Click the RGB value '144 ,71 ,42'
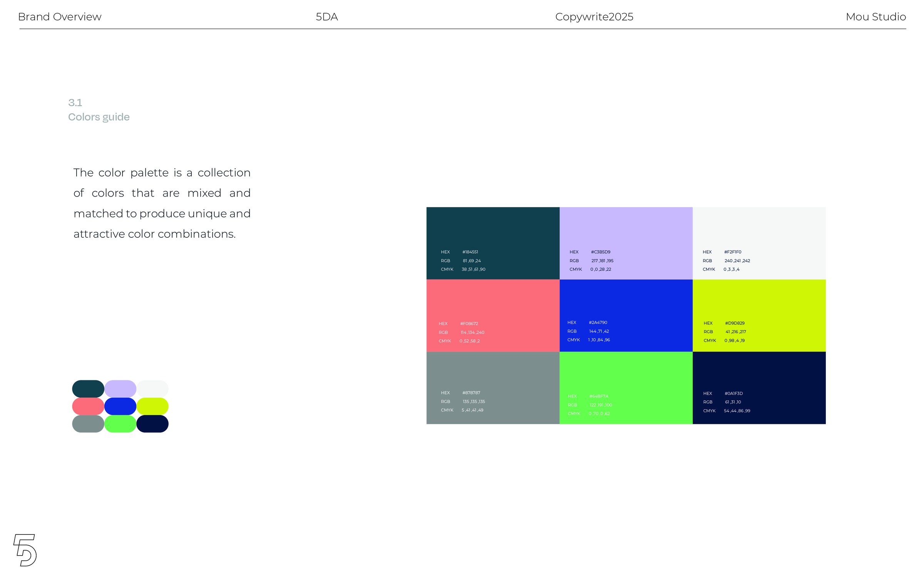Image resolution: width=924 pixels, height=578 pixels. [599, 331]
